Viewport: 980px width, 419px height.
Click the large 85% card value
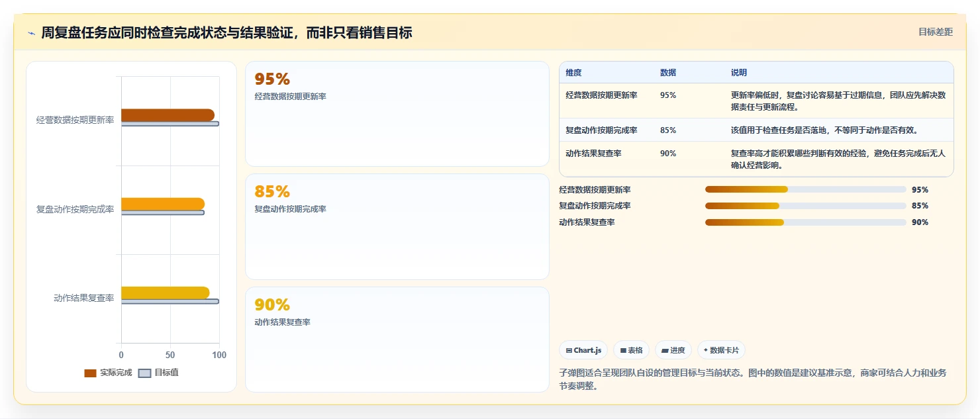tap(272, 192)
